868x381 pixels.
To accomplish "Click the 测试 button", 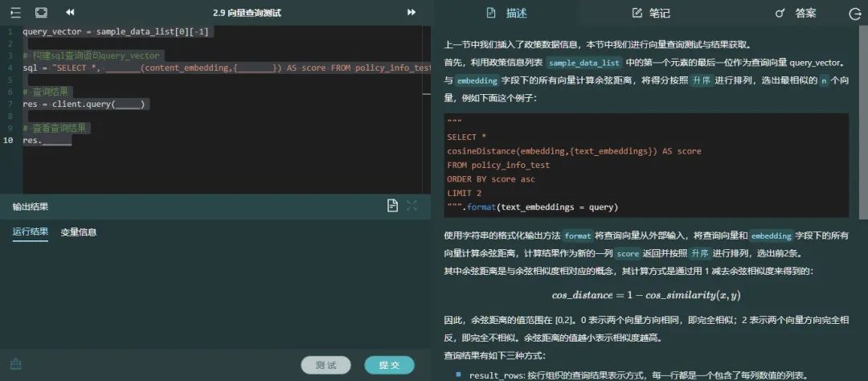I will (326, 365).
